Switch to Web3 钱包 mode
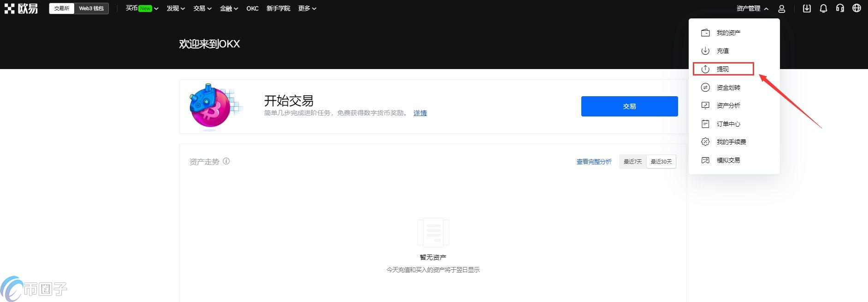 pos(91,8)
